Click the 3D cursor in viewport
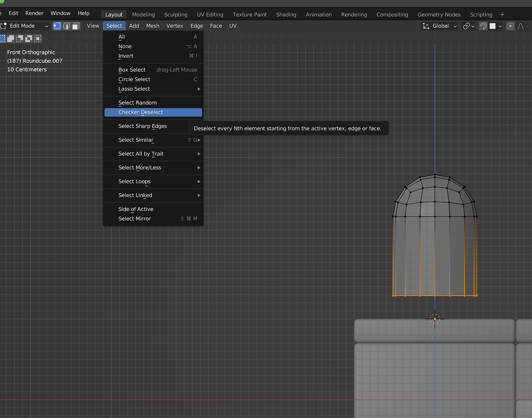Viewport: 532px width, 418px height. [x=435, y=319]
